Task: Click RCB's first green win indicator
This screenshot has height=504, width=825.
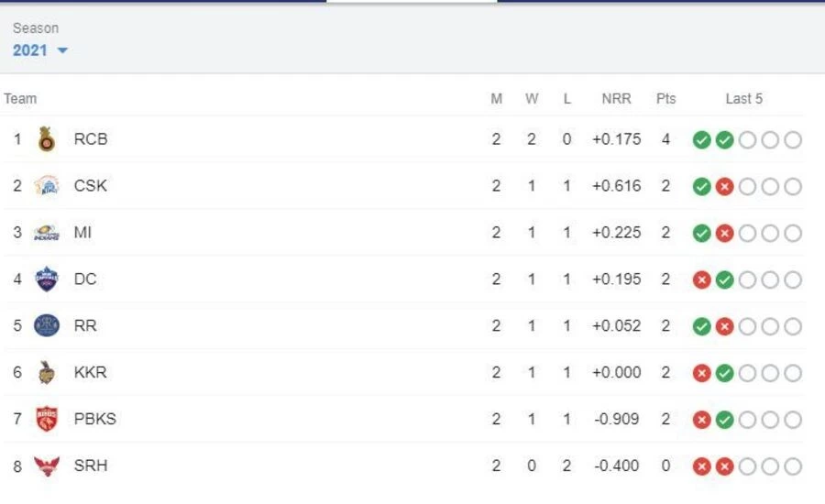Action: pyautogui.click(x=702, y=140)
